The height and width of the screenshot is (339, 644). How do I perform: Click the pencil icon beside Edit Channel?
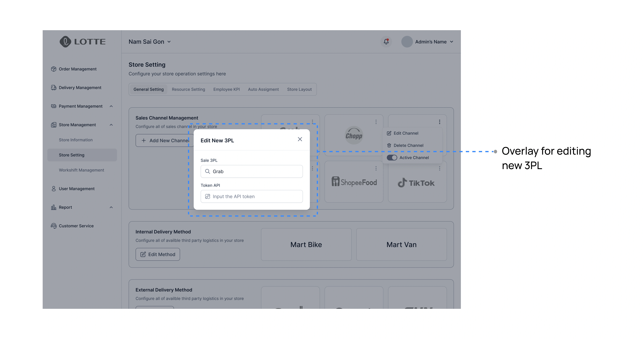coord(389,133)
